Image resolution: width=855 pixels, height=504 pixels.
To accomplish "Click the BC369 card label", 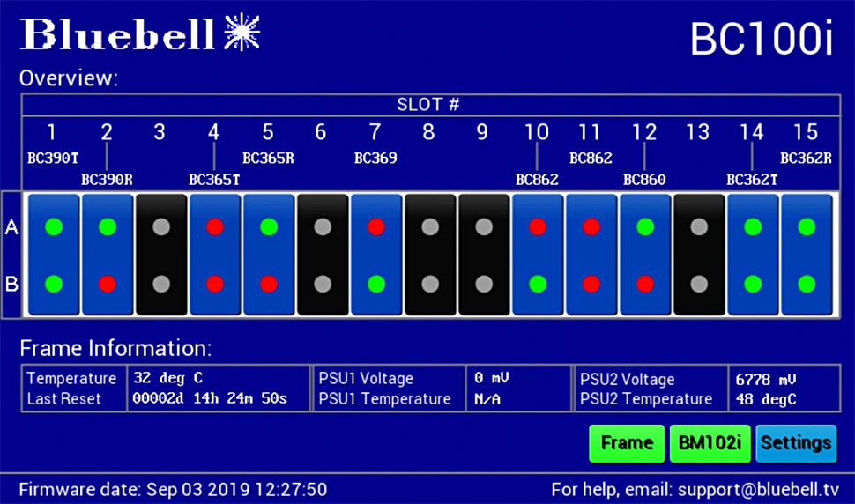I will pyautogui.click(x=375, y=158).
